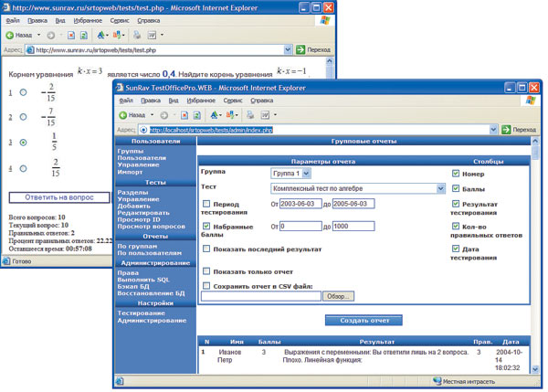Open Группа dropdown showing Группа 1
This screenshot has width=548, height=392.
click(x=290, y=174)
